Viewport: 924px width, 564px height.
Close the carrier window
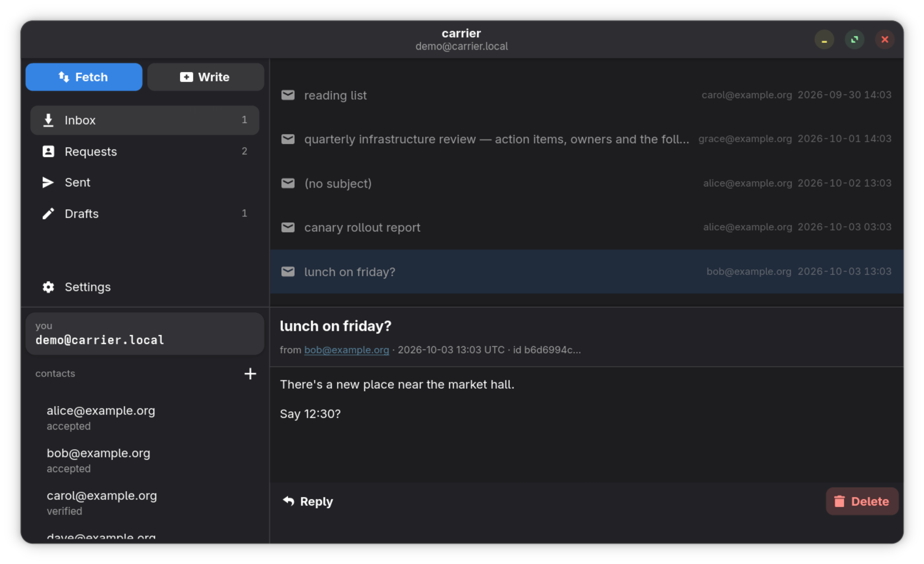tap(885, 40)
